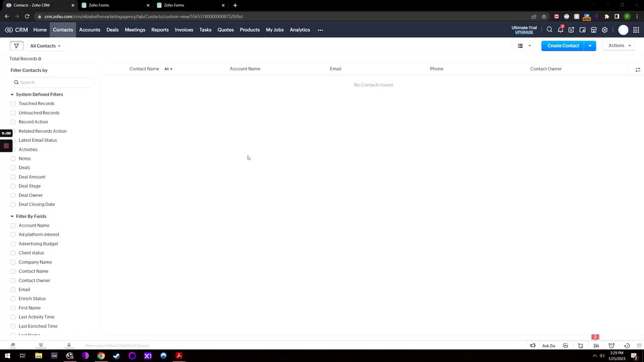Check the Touched Records filter
644x362 pixels.
(13, 104)
